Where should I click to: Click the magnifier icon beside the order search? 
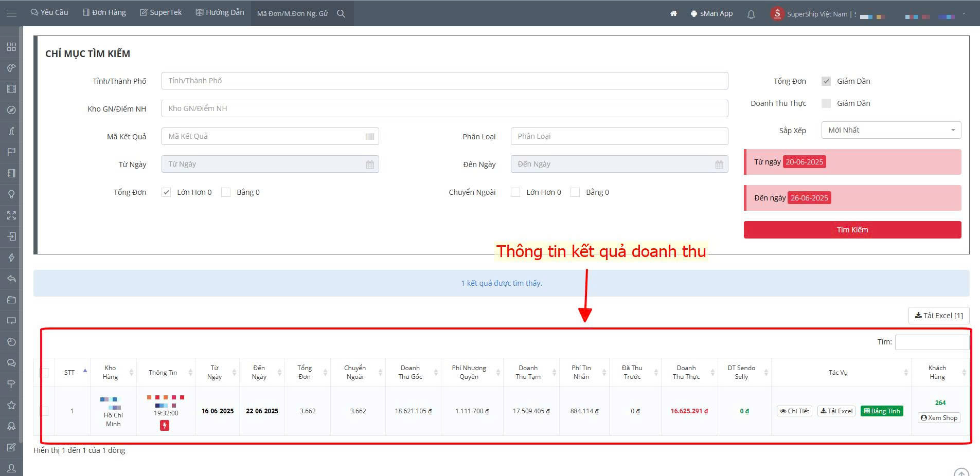[341, 13]
